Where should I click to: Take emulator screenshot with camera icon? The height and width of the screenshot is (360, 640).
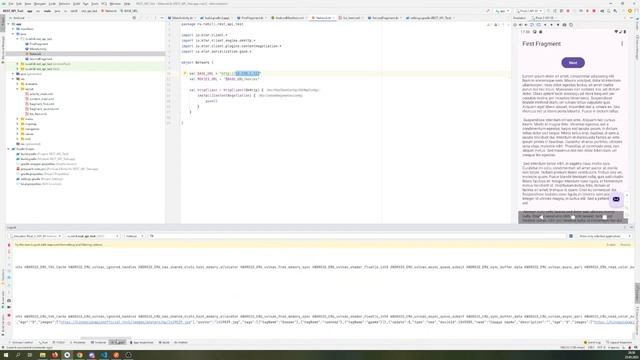[x=564, y=25]
